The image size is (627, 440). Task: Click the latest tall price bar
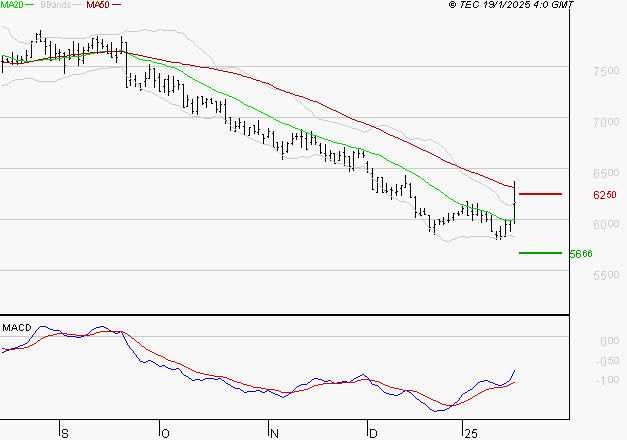tap(515, 202)
